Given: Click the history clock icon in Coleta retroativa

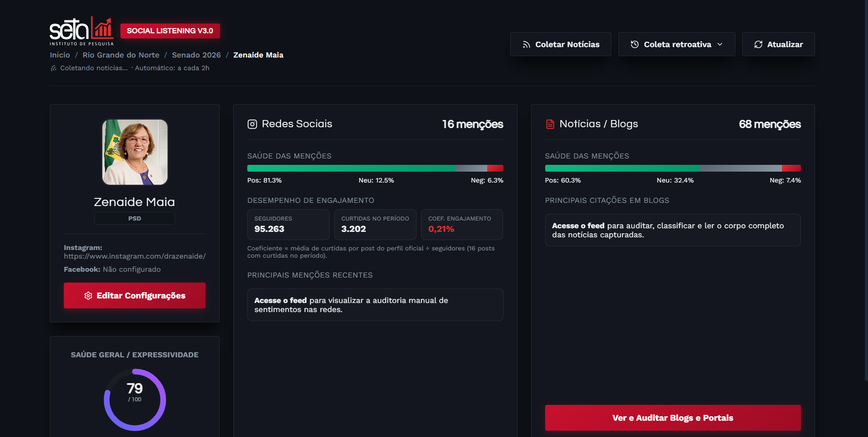Looking at the screenshot, I should [x=635, y=44].
